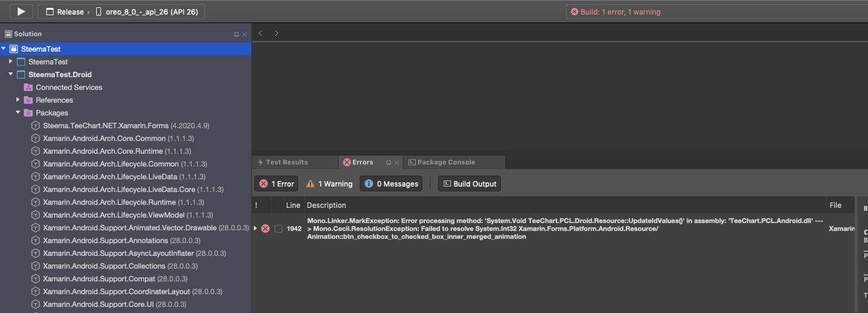Select Xamarin.Android.Arch.Lifecycle.Common package
Image resolution: width=868 pixels, height=313 pixels.
[125, 164]
